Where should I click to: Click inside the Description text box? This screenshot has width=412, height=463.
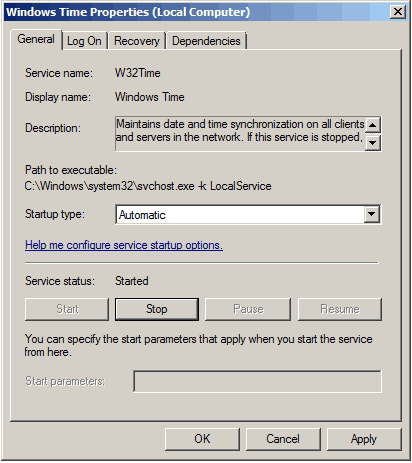240,134
